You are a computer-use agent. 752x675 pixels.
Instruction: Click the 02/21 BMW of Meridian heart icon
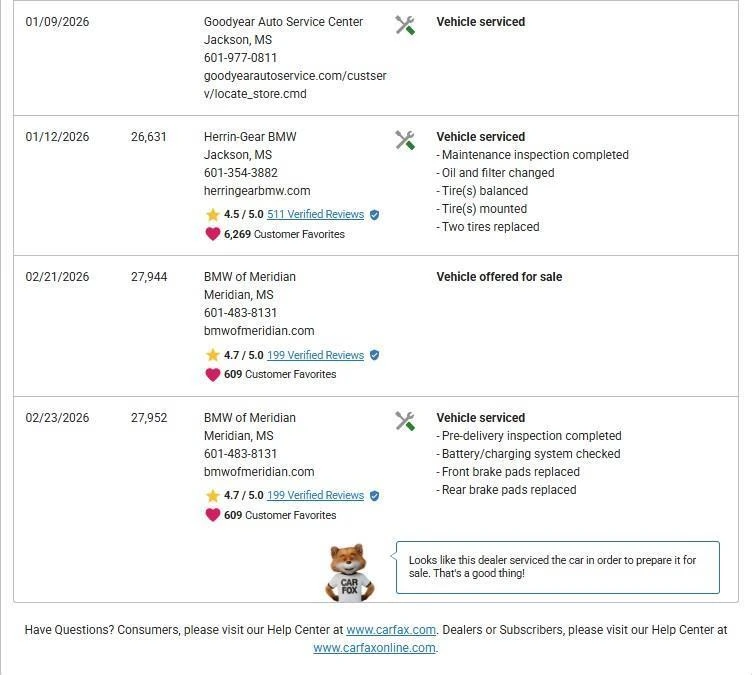212,375
